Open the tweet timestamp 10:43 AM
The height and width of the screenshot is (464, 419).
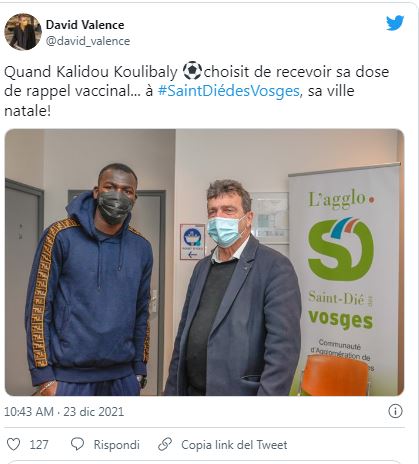coord(29,412)
